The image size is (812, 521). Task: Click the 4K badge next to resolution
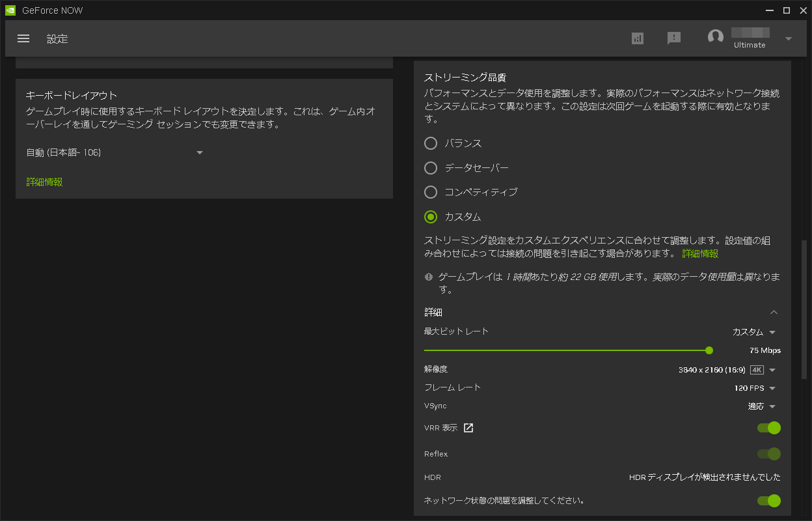click(757, 369)
